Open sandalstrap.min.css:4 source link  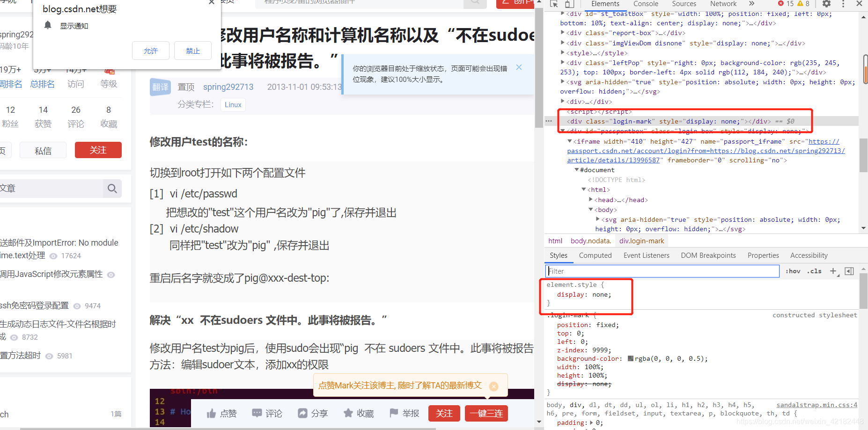(817, 405)
